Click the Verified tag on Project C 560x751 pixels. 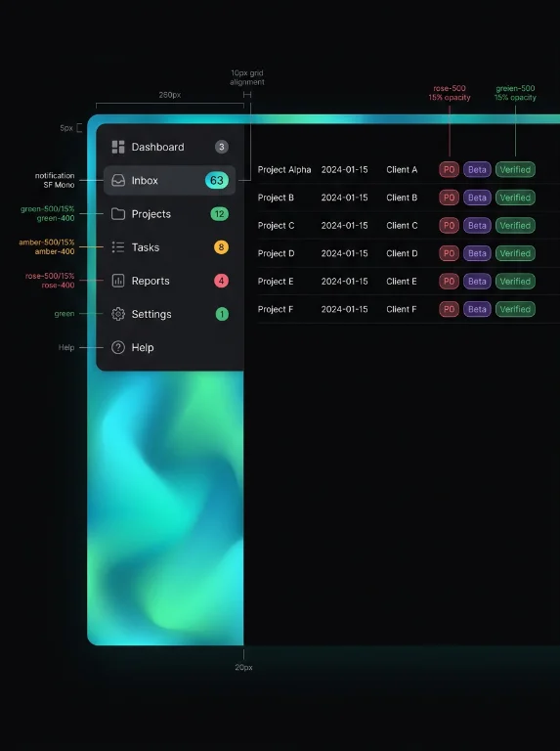[x=515, y=226]
